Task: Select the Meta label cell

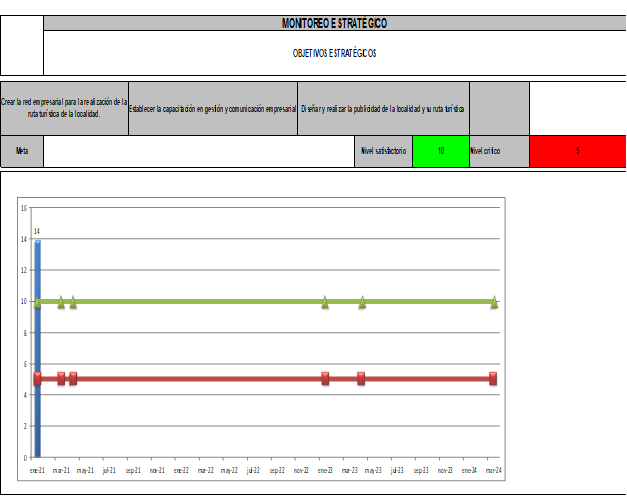Action: (23, 151)
